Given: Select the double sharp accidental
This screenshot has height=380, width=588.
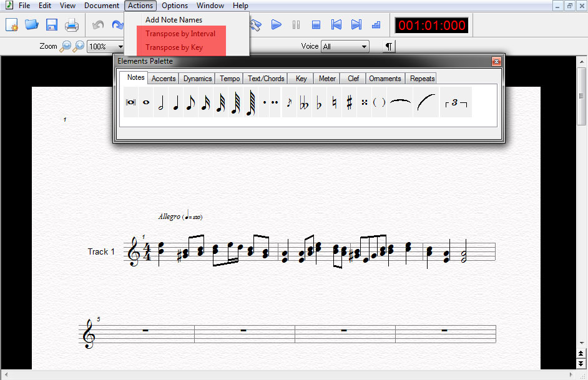Looking at the screenshot, I should click(364, 102).
